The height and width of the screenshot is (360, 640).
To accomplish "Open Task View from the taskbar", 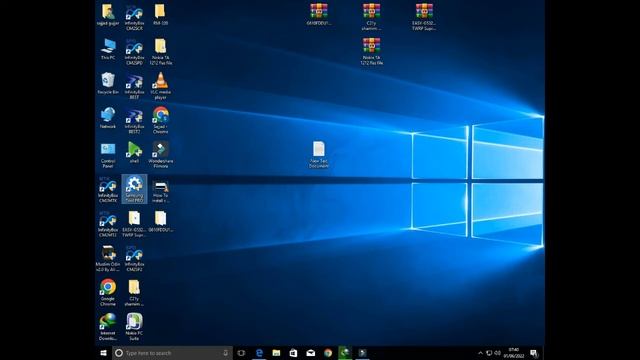I will click(x=241, y=353).
